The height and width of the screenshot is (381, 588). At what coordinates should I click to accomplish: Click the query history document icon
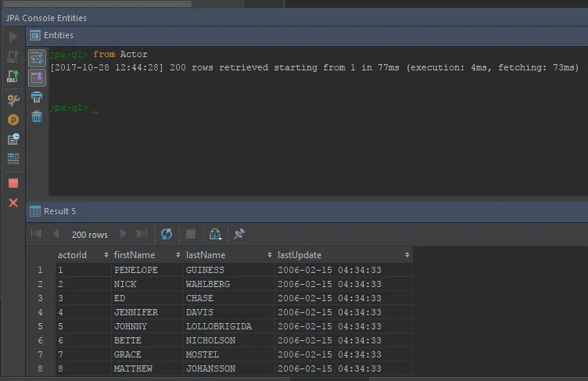(x=13, y=139)
